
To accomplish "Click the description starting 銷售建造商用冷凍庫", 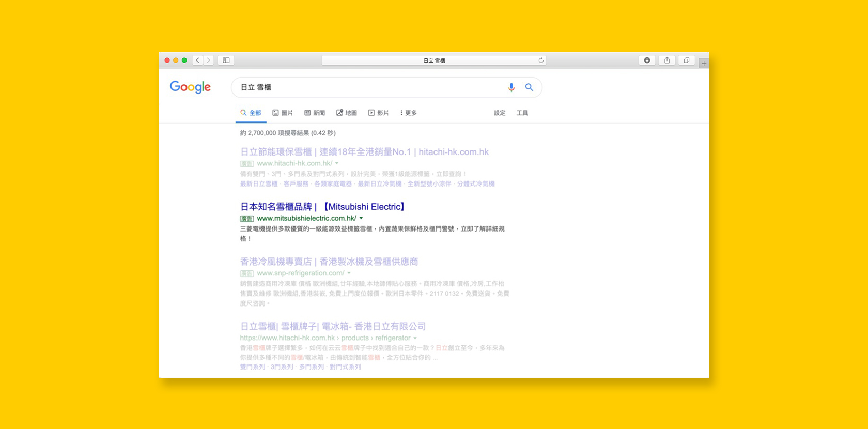I will coord(375,294).
